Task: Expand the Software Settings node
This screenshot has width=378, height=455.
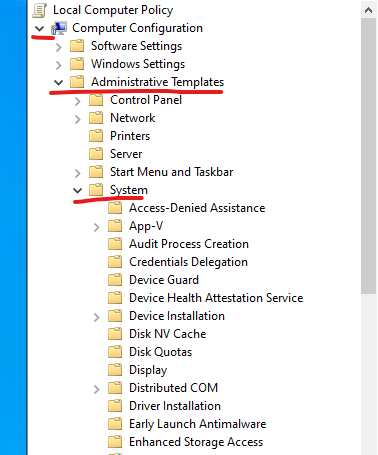Action: point(59,47)
